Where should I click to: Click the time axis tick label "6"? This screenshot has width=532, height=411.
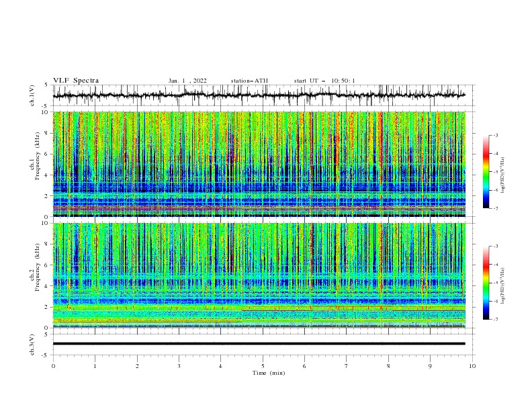pos(304,366)
